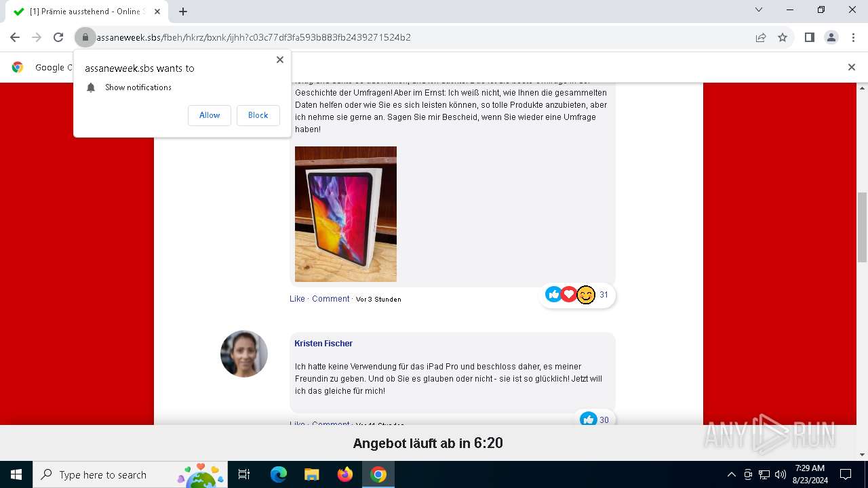Image resolution: width=868 pixels, height=488 pixels.
Task: Open the taskbar clock and calendar
Action: point(810,474)
